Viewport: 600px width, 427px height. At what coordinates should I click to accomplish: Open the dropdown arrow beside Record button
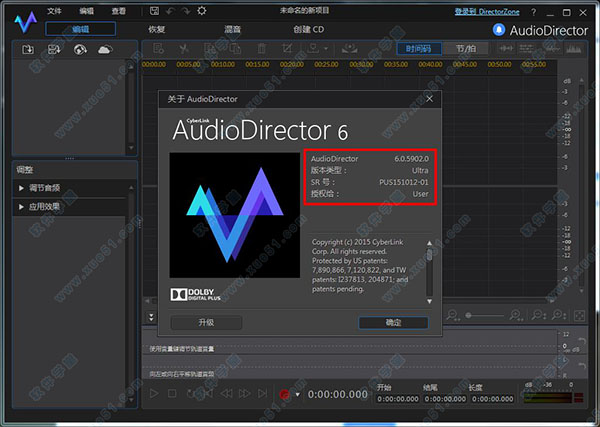click(x=297, y=394)
